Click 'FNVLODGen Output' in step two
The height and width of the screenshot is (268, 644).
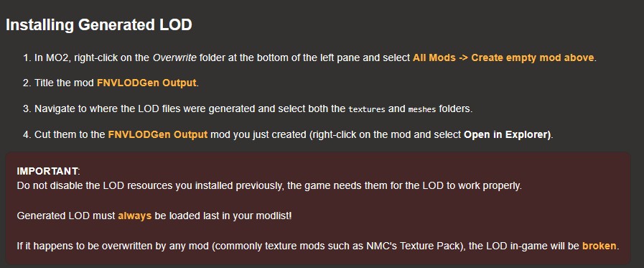146,83
